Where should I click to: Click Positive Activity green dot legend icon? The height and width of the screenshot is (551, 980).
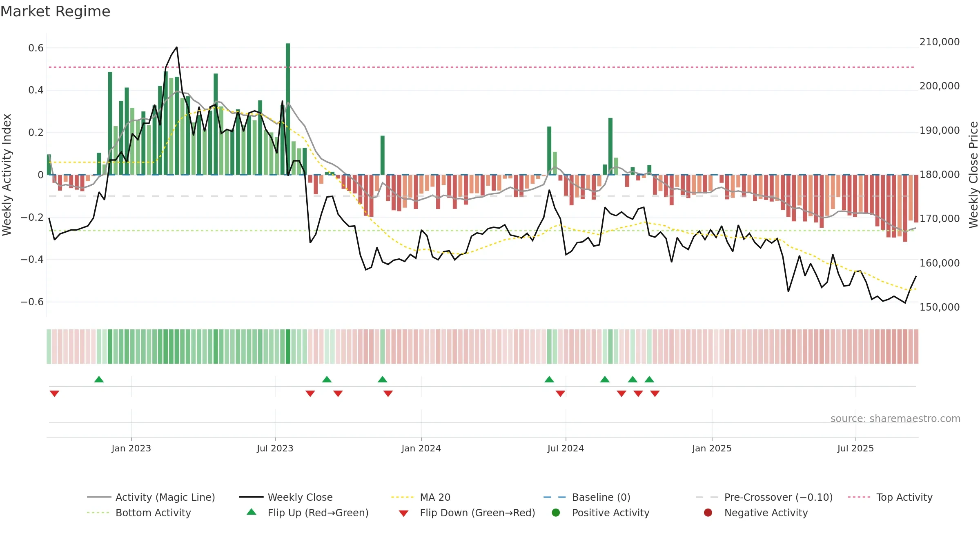(x=556, y=513)
